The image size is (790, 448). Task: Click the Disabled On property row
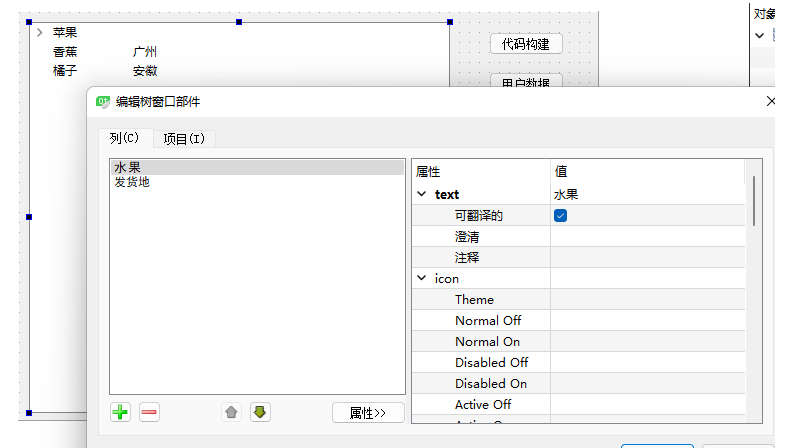(578, 383)
